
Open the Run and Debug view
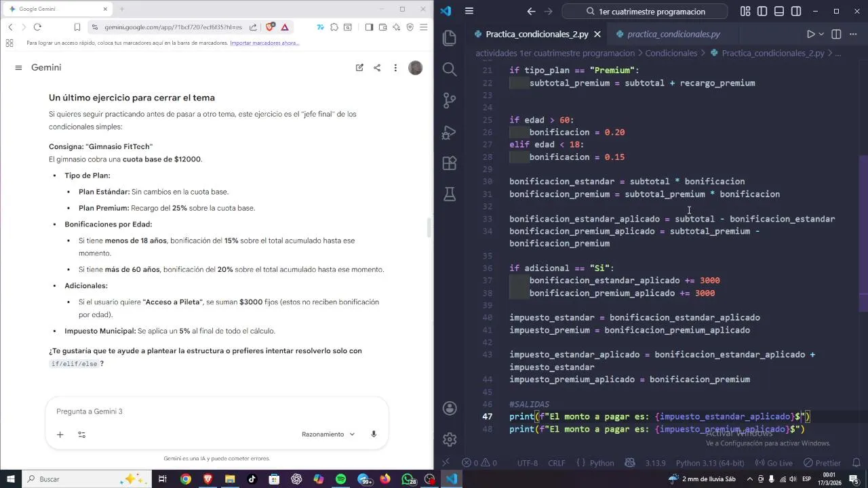coord(449,132)
